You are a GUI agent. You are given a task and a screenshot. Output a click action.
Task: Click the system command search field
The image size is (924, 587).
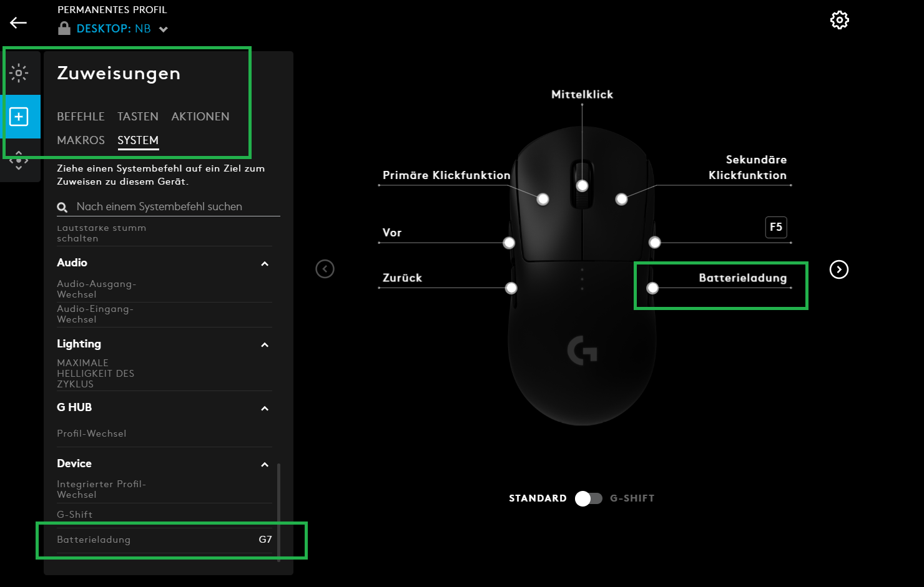tap(169, 206)
